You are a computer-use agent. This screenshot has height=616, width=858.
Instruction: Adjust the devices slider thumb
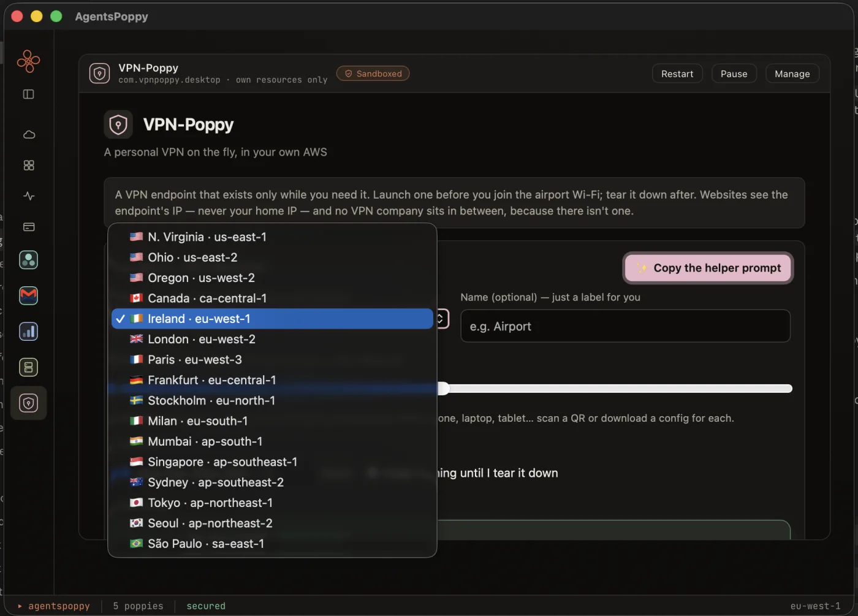click(x=444, y=388)
